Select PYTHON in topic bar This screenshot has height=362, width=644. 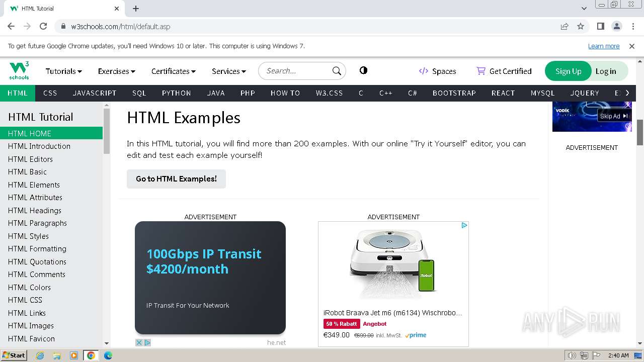tap(177, 93)
